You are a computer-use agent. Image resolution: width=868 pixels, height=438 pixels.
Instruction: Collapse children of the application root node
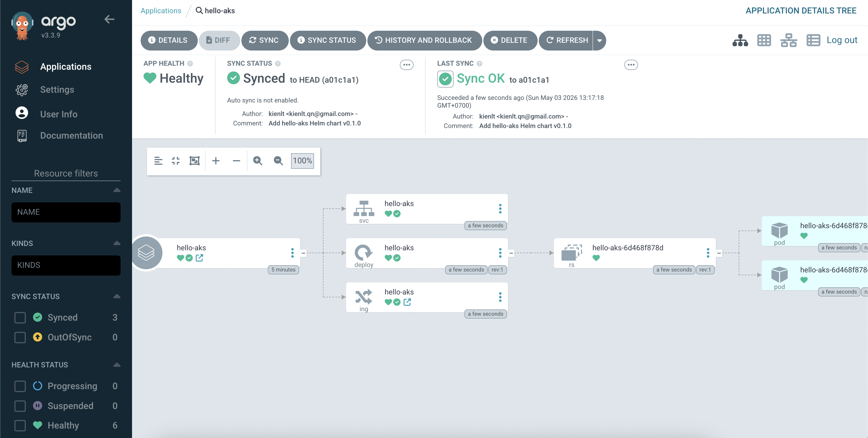tap(303, 253)
